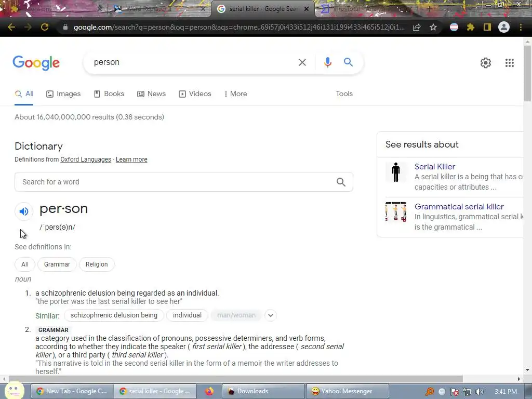The width and height of the screenshot is (532, 399).
Task: Open the Chrome profile avatar
Action: [504, 27]
